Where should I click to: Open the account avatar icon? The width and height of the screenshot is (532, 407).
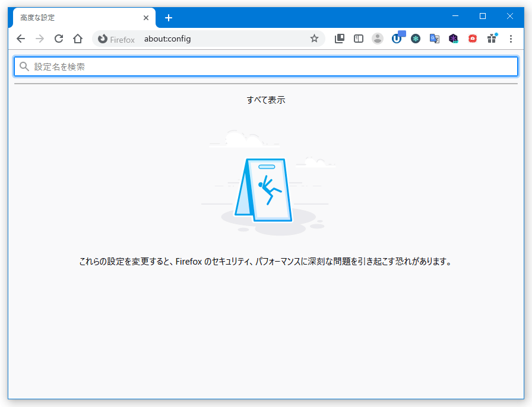coord(377,39)
